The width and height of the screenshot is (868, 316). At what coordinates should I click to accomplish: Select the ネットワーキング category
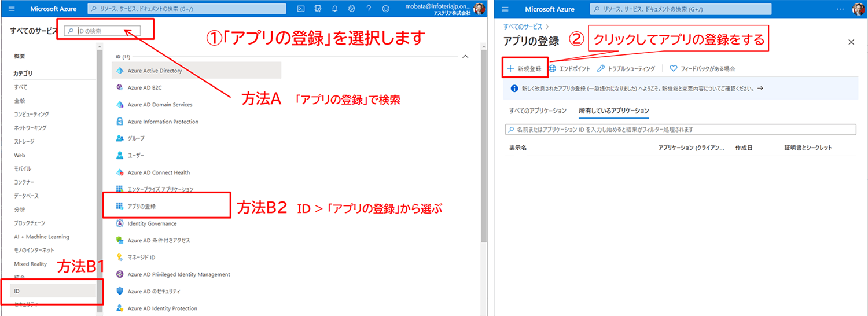[x=30, y=127]
